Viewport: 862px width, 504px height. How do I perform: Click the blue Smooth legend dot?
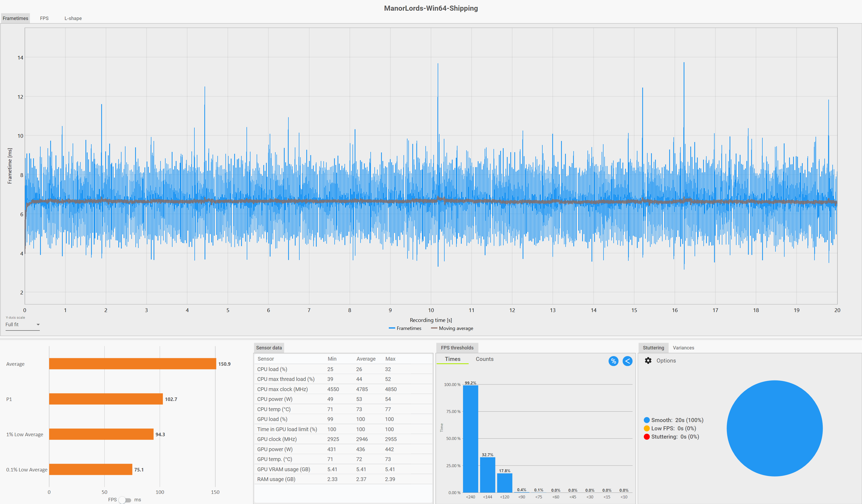pyautogui.click(x=646, y=420)
